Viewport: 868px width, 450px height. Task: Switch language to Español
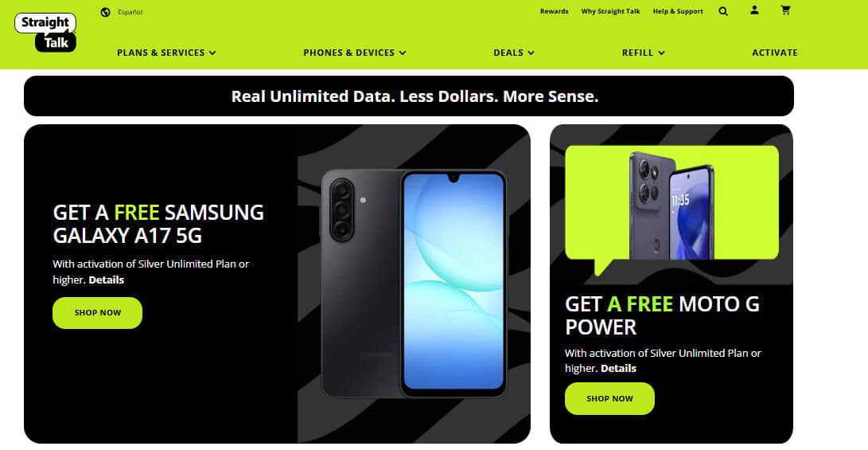click(130, 12)
